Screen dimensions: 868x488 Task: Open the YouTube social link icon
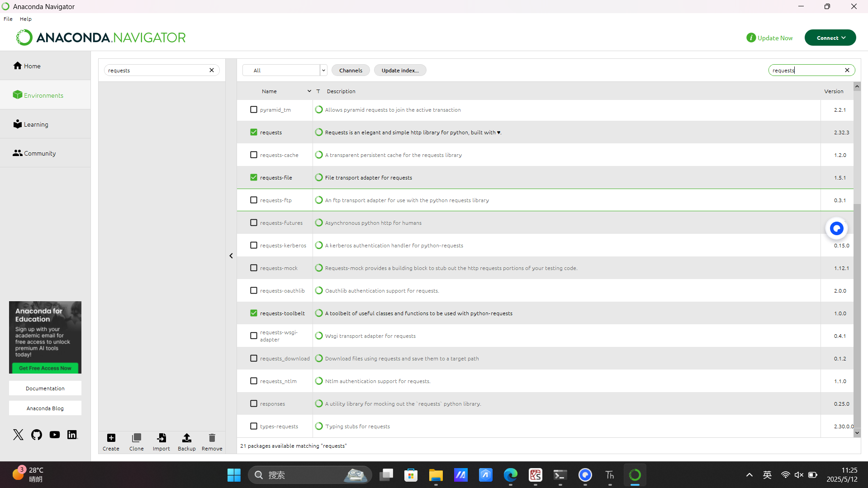pos(55,435)
